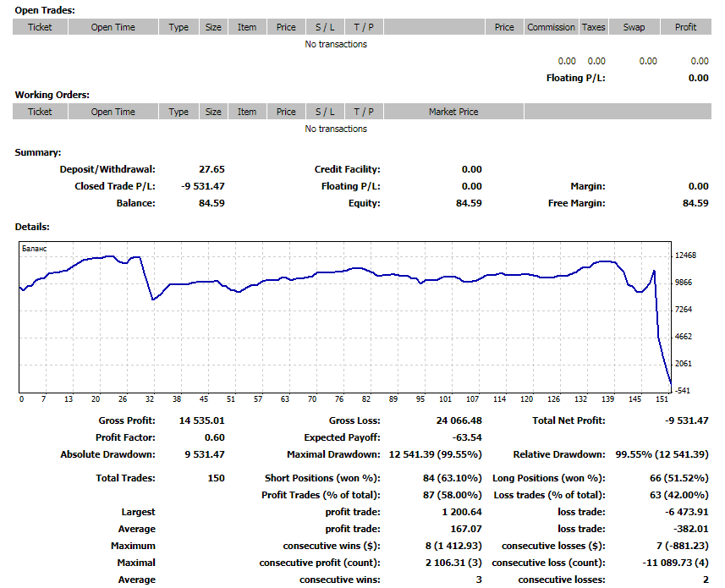Click the Commission column header
The image size is (725, 588).
[551, 27]
